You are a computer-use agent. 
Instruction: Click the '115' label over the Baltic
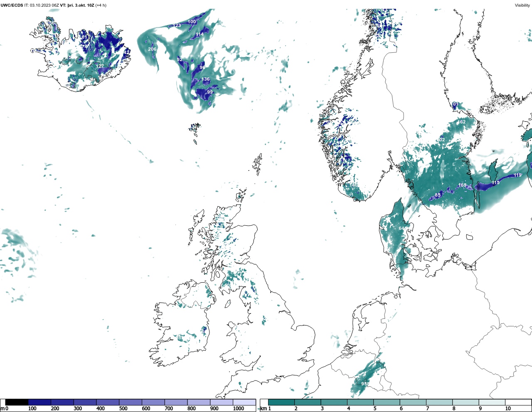495,183
